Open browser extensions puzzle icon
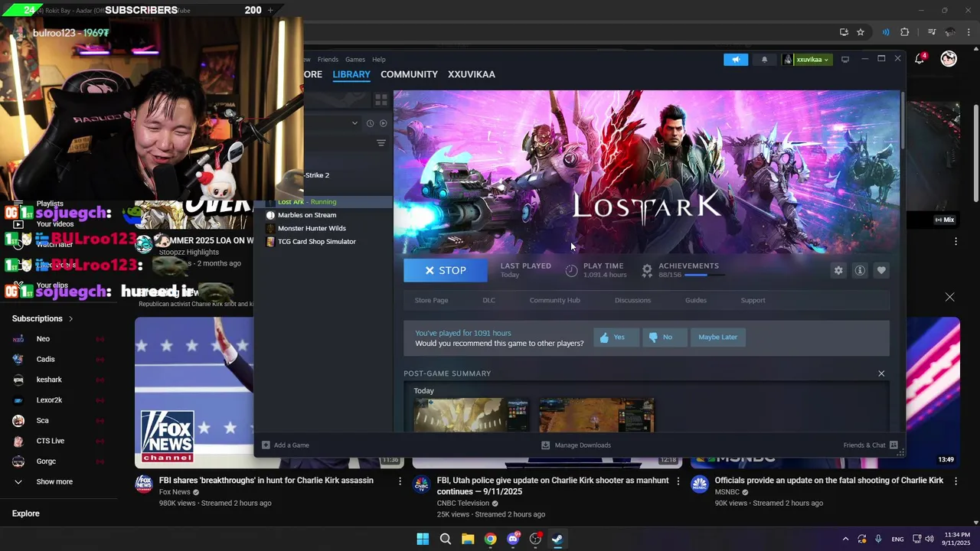 (905, 32)
